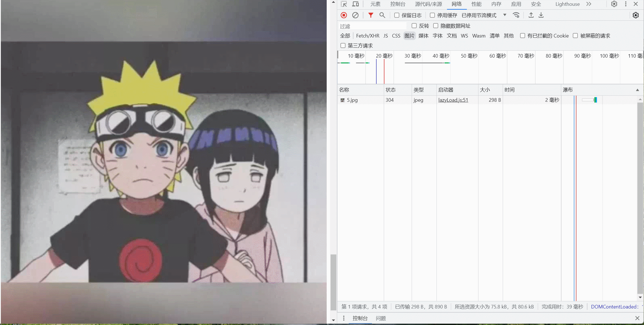
Task: Import HAR file upload icon
Action: point(531,15)
